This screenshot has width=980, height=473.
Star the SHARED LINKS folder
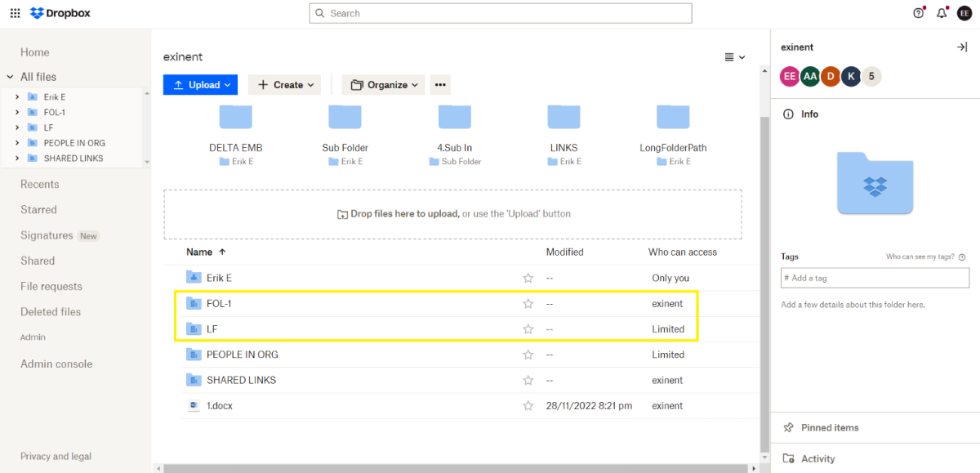(x=528, y=380)
